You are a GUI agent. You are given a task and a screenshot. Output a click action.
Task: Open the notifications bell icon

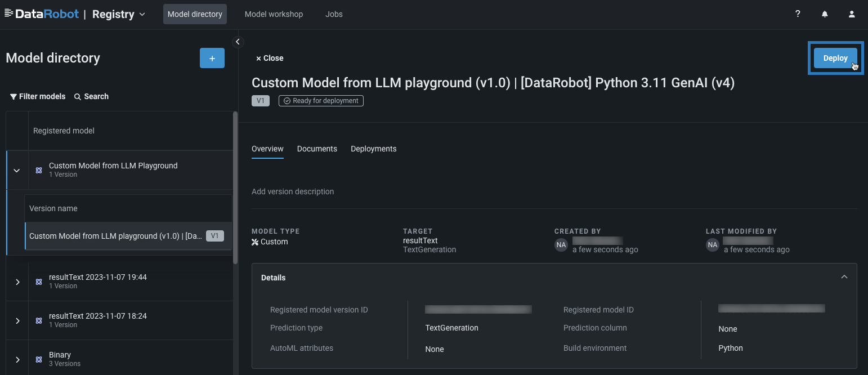825,14
